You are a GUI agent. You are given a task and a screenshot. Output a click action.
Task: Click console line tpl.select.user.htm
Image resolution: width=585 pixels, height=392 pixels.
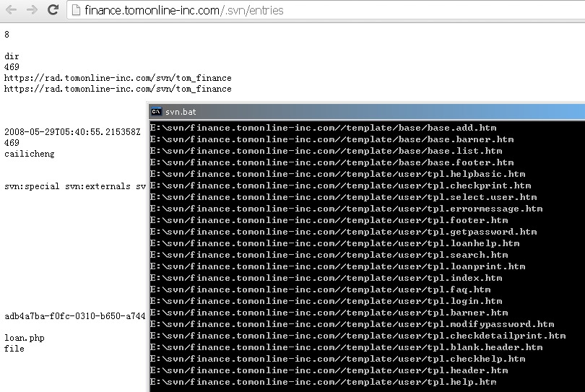pos(343,197)
